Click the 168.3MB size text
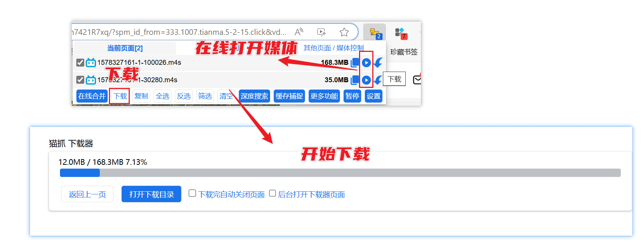Screen dimensions: 644x244 [x=334, y=63]
